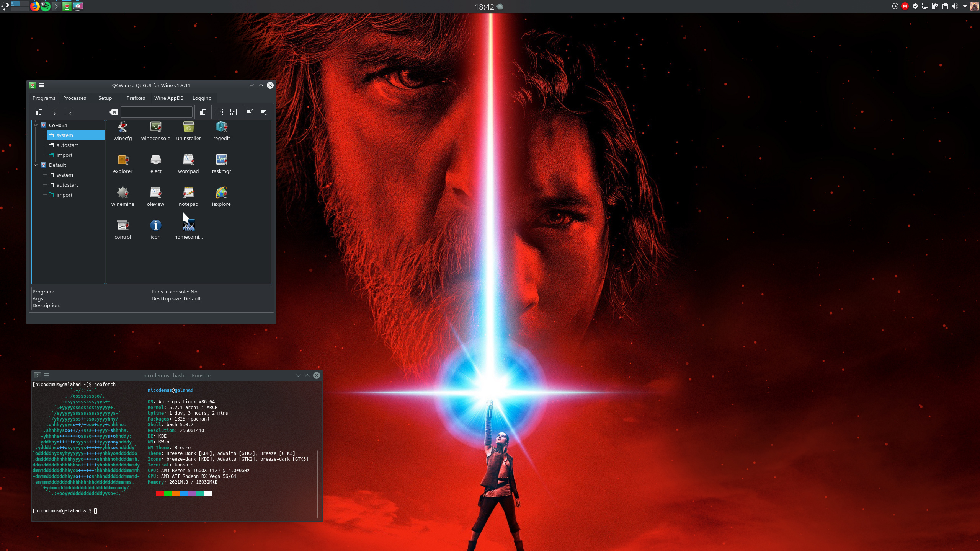
Task: Click the taskmgr icon
Action: 221,160
